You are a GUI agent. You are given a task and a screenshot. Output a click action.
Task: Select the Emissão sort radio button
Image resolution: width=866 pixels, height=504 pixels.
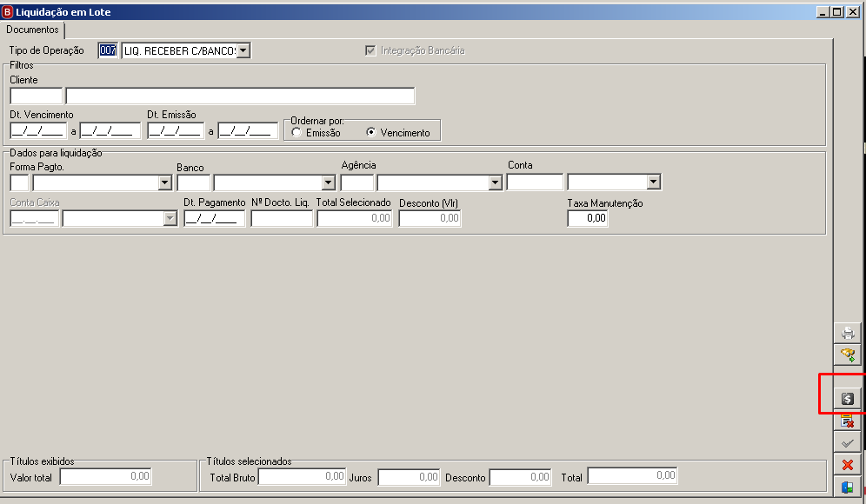click(296, 132)
